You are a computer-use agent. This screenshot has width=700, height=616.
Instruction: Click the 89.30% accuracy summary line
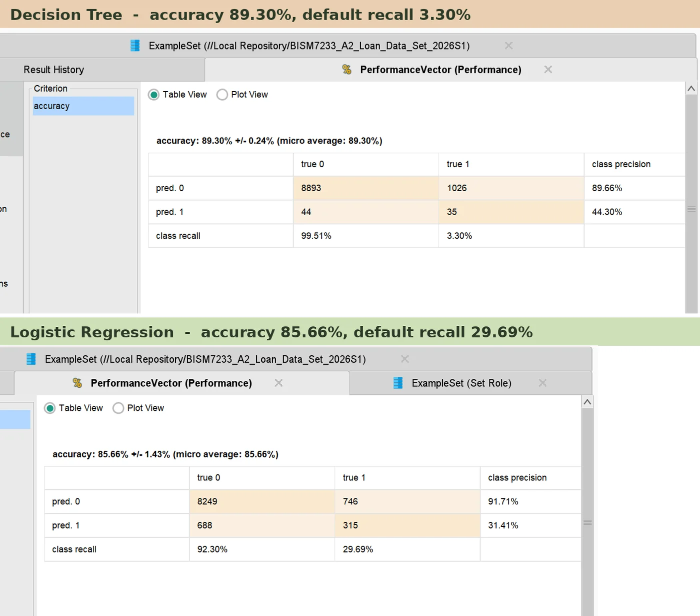click(269, 141)
